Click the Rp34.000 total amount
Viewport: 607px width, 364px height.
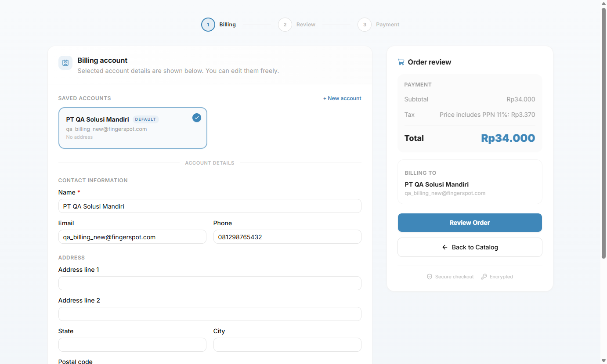tap(508, 138)
